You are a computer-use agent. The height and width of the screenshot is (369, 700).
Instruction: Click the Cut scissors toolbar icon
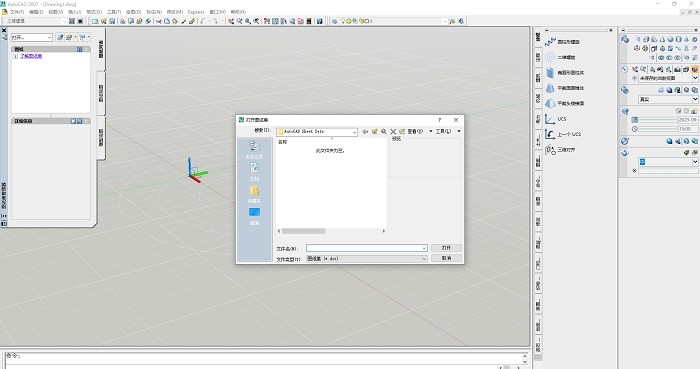[x=158, y=21]
